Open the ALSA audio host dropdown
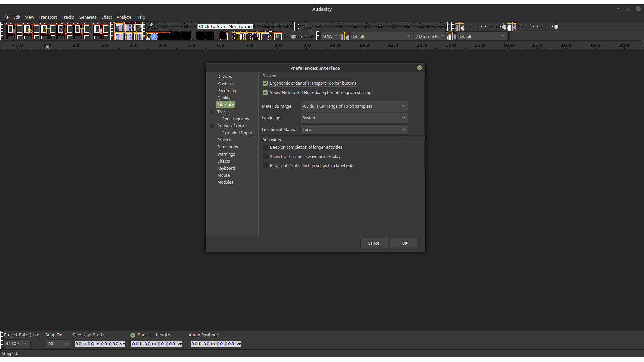The image size is (644, 362). [329, 36]
